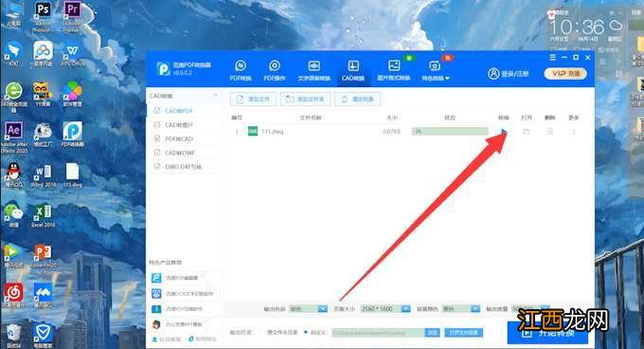
Task: Click the 打开文件目录 button
Action: pos(464,332)
